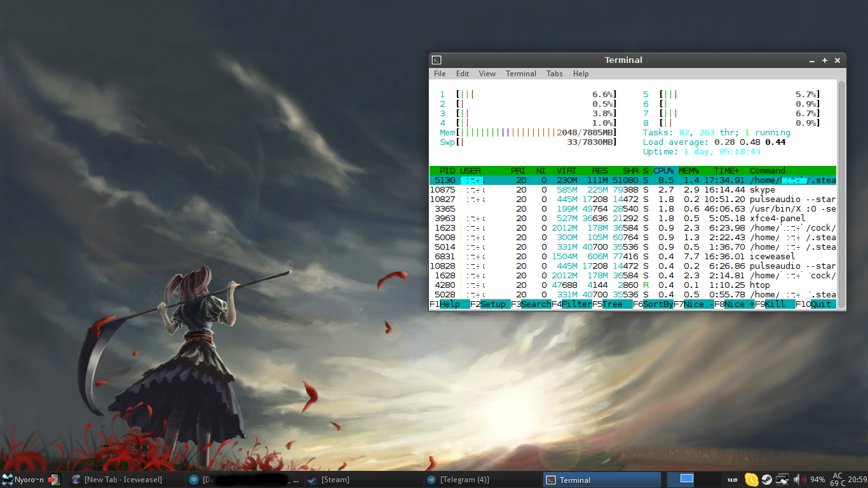Image resolution: width=868 pixels, height=488 pixels.
Task: Sort by the RES column header
Action: point(600,171)
